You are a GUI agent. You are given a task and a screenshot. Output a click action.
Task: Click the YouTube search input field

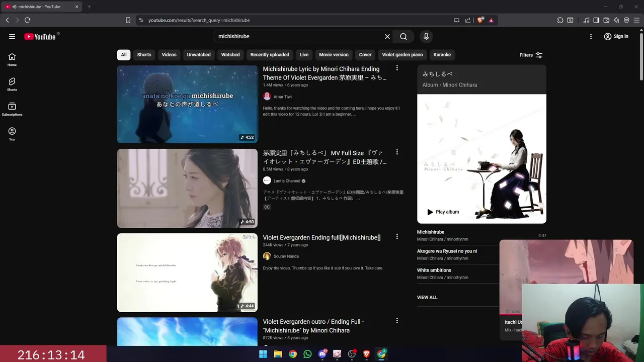coord(299,36)
